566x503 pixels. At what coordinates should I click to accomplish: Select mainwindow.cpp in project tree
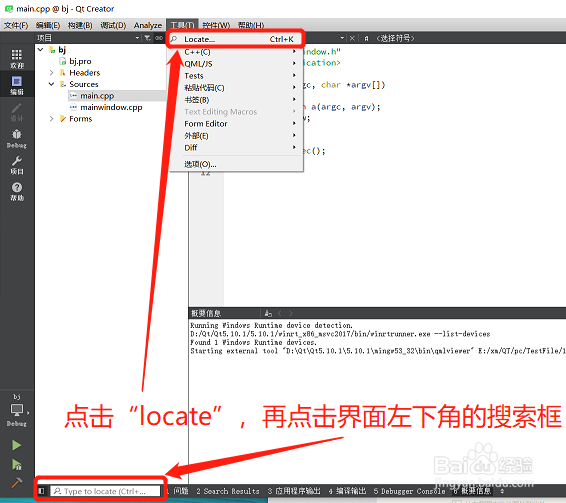[111, 107]
